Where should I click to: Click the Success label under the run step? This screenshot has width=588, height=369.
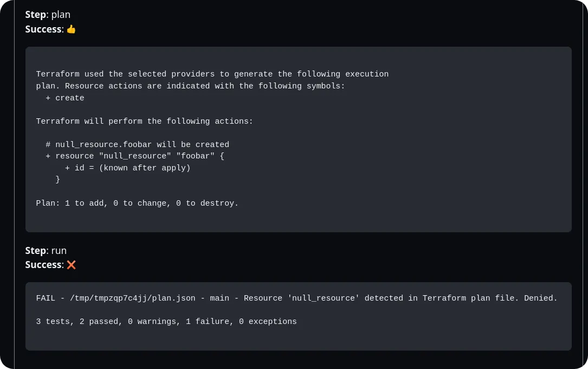tap(43, 265)
